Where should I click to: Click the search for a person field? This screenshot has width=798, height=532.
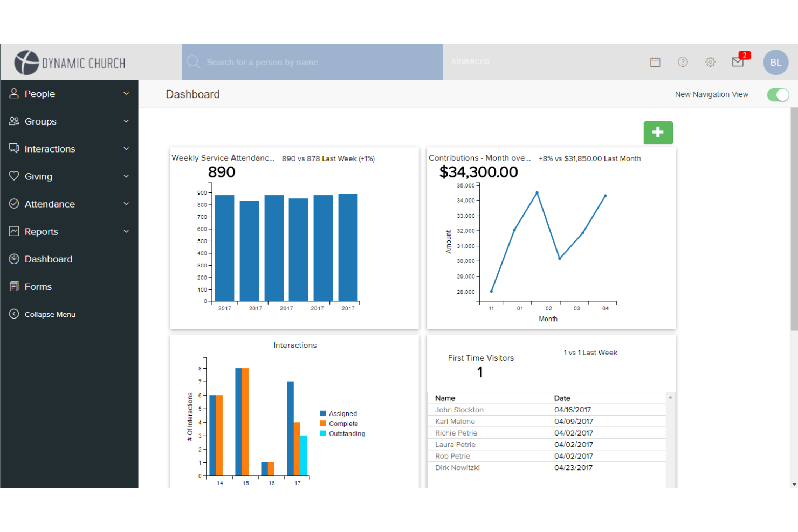tap(313, 62)
